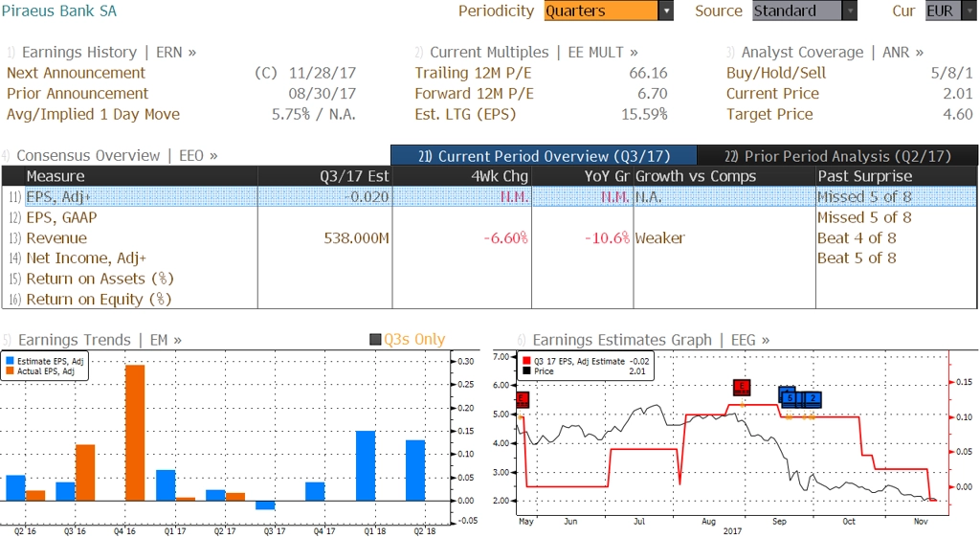This screenshot has width=980, height=538.
Task: Switch to Prior Period Analysis (Q2/17) tab
Action: [837, 156]
